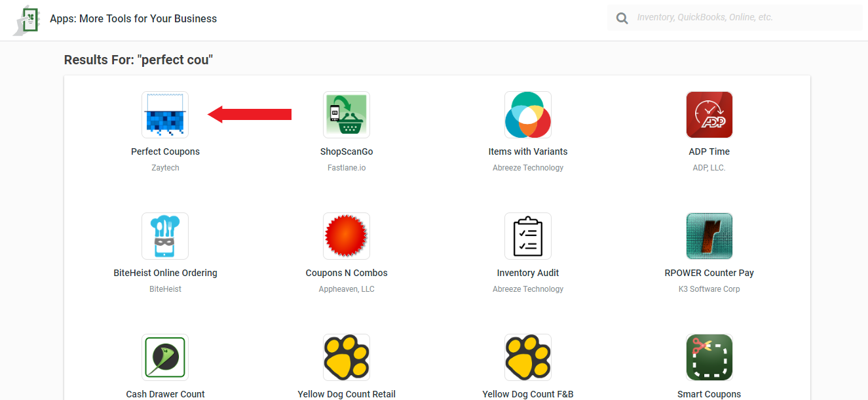Image resolution: width=868 pixels, height=400 pixels.
Task: Click the Cash Drawer Count title
Action: (x=165, y=394)
